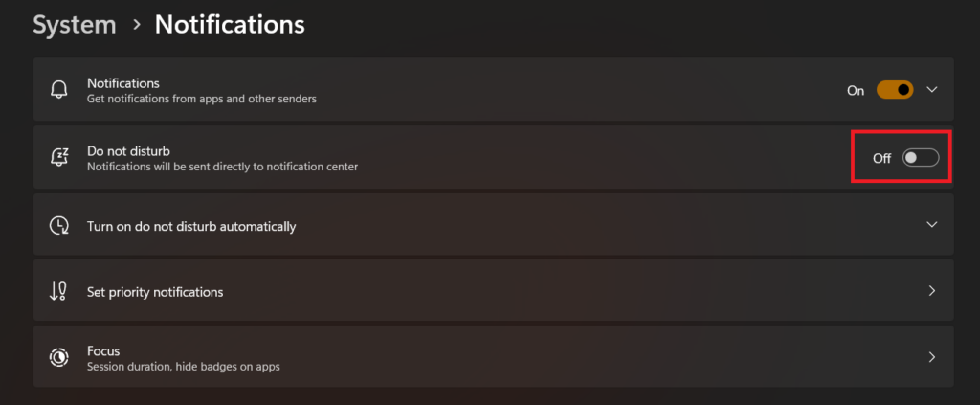
Task: Expand the Notifications settings chevron
Action: click(x=932, y=90)
